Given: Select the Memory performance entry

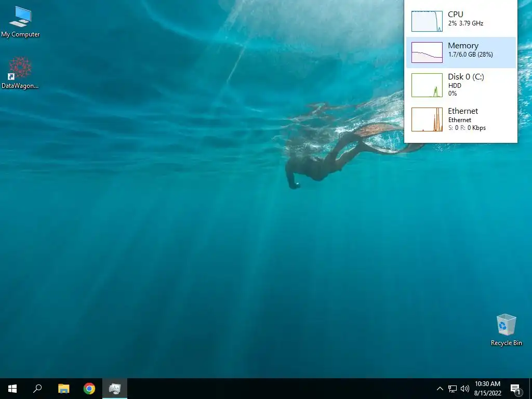Looking at the screenshot, I should 461,52.
